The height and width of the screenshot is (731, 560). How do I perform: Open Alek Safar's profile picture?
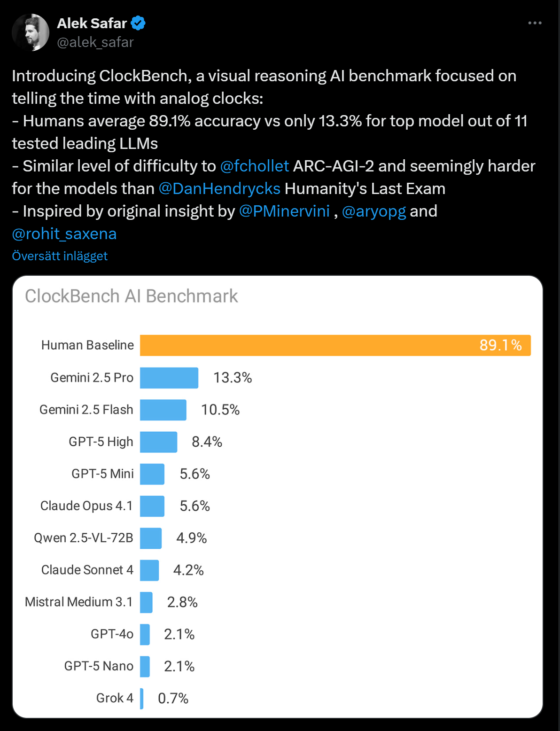[31, 32]
